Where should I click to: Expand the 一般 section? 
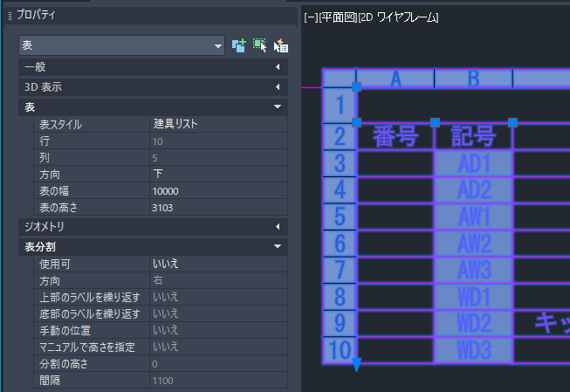click(153, 68)
